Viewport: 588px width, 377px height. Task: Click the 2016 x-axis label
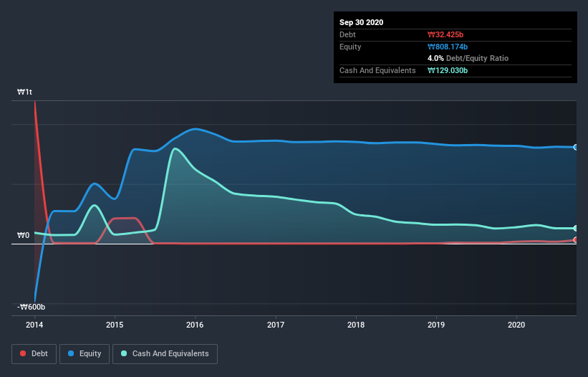[x=195, y=325]
